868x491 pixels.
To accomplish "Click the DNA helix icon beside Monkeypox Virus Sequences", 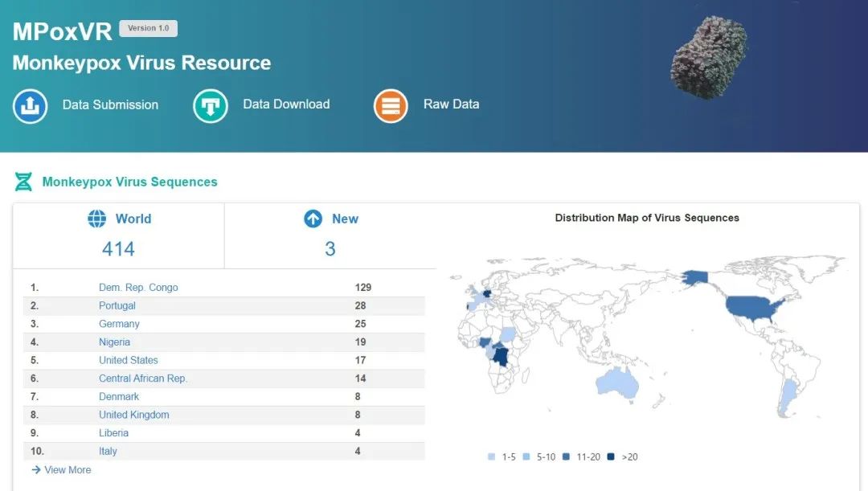I will 23,182.
